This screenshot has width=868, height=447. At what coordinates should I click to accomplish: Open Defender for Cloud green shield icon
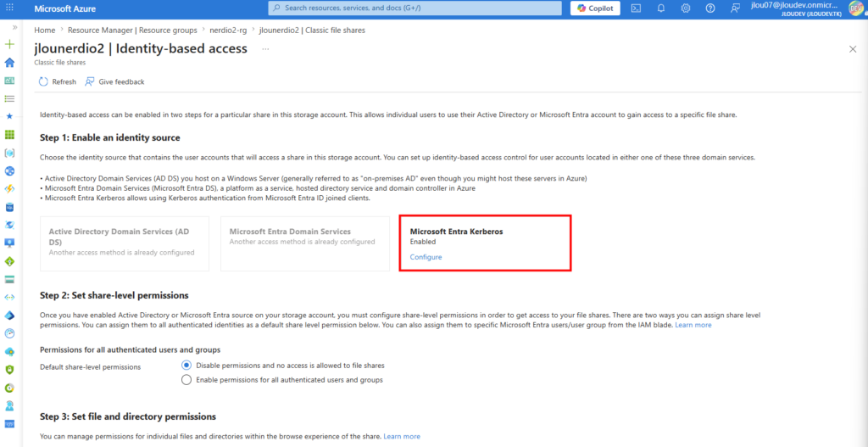9,370
